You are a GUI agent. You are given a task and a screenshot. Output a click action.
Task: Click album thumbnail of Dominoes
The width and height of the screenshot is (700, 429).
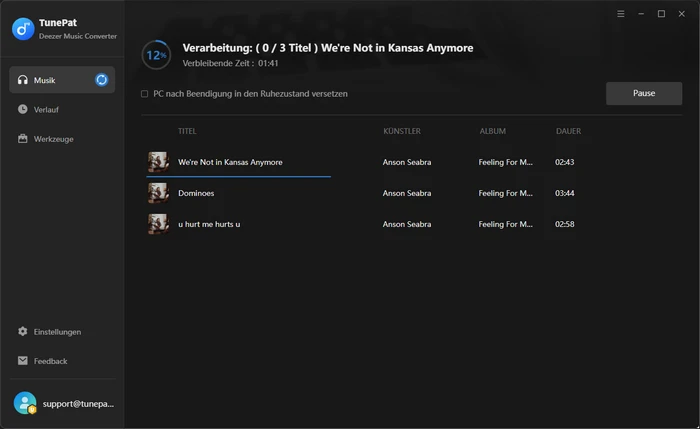(x=158, y=193)
